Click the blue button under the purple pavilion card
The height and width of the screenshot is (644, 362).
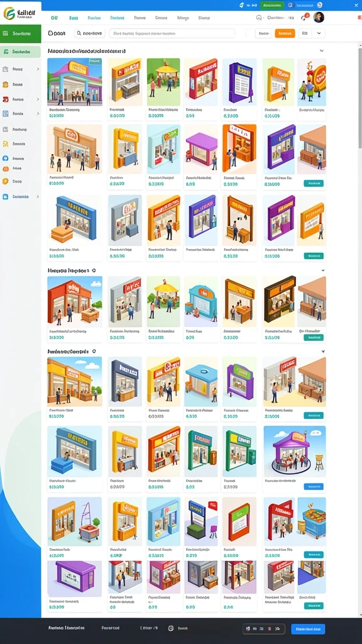coord(314,487)
